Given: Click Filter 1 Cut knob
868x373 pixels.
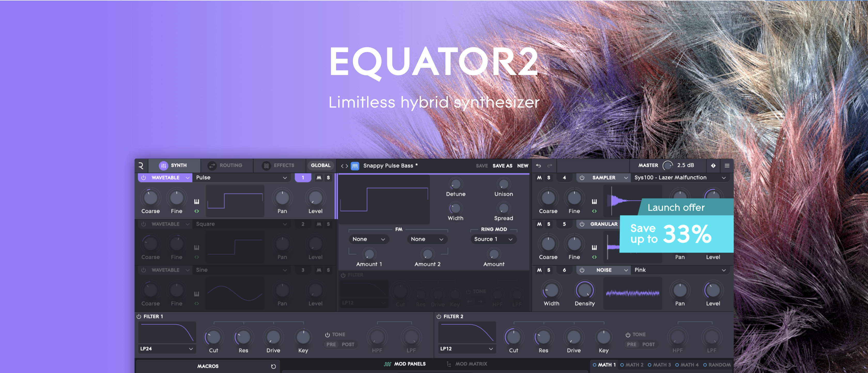Looking at the screenshot, I should pos(213,337).
